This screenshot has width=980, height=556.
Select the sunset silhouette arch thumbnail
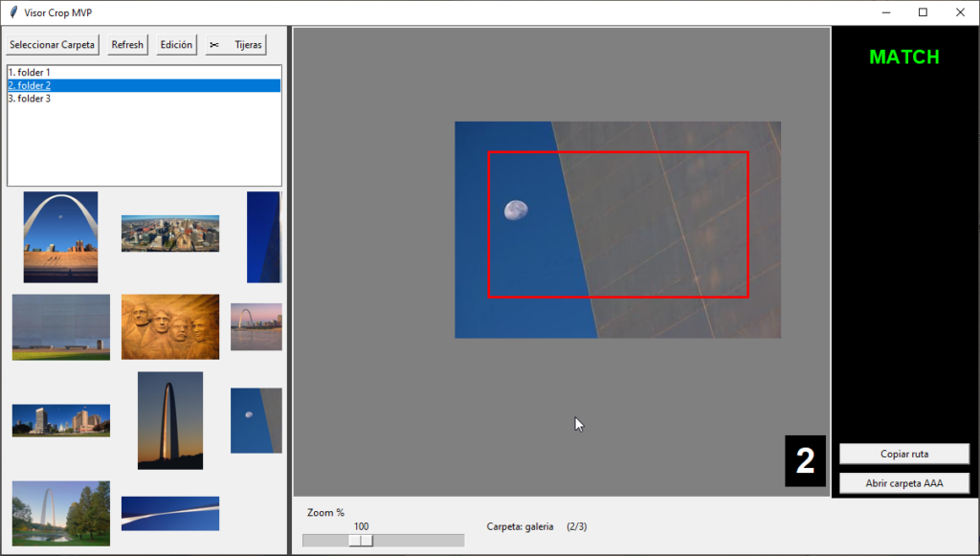pyautogui.click(x=169, y=420)
